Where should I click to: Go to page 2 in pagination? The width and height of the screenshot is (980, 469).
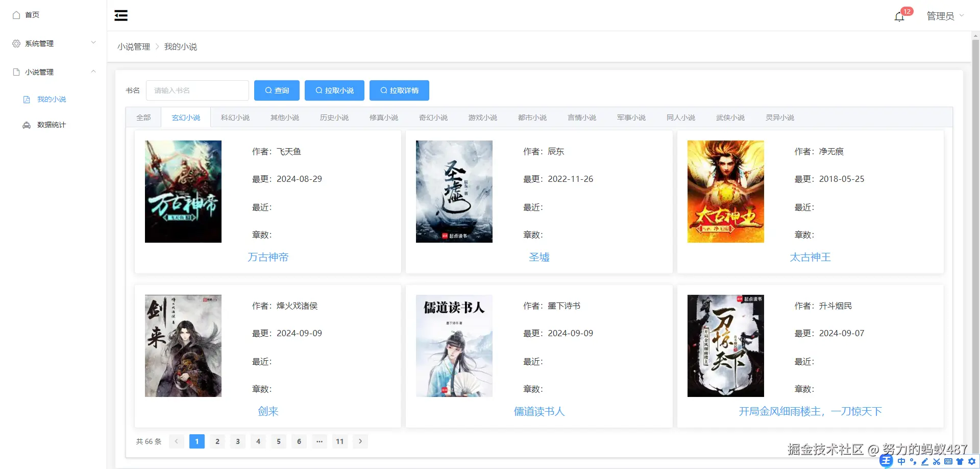tap(217, 441)
